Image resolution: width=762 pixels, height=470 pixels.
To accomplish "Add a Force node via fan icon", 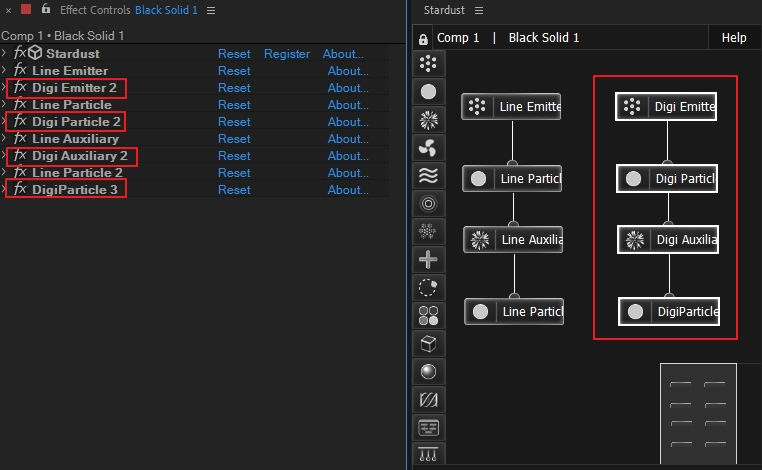I will click(428, 148).
